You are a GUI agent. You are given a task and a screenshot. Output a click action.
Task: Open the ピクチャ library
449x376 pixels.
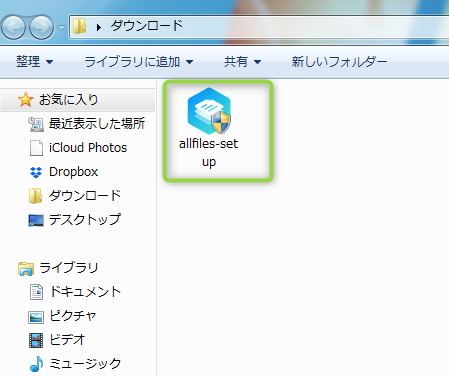(73, 316)
